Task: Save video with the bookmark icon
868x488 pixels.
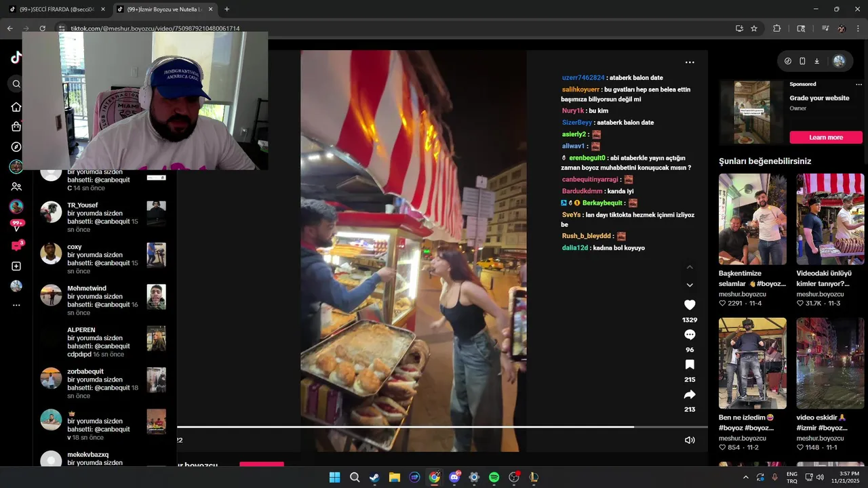Action: click(x=690, y=365)
